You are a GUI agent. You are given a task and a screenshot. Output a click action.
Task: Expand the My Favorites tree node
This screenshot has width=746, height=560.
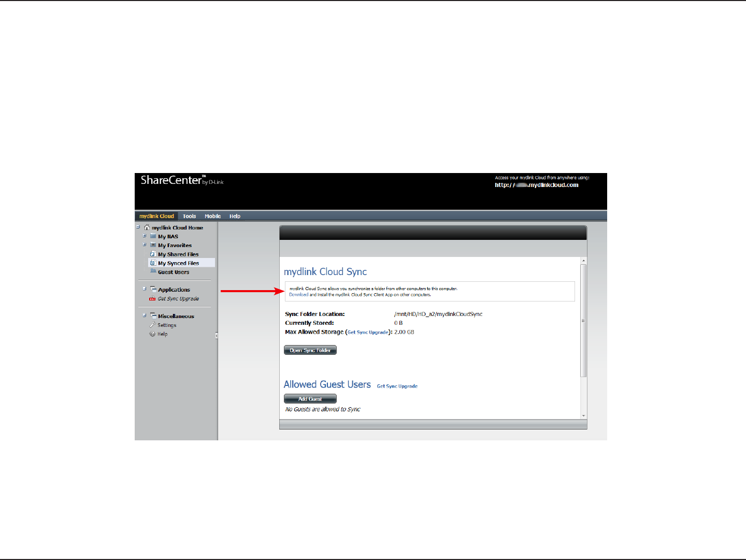point(145,245)
